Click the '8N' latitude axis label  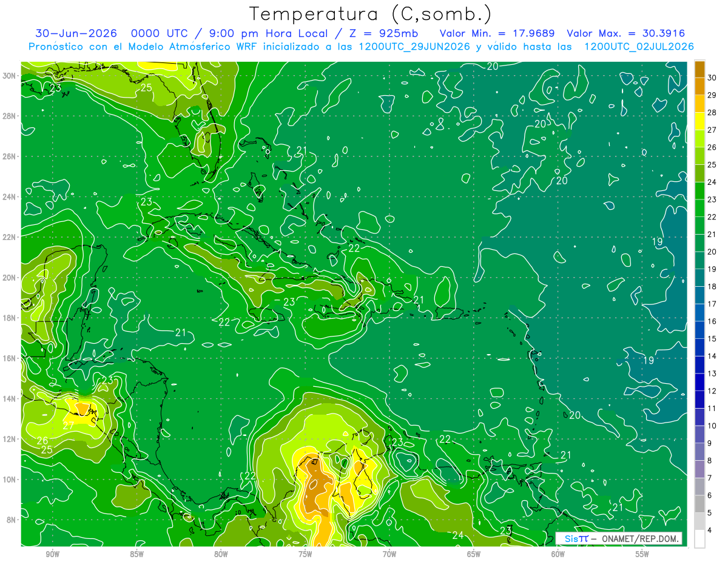pos(12,520)
